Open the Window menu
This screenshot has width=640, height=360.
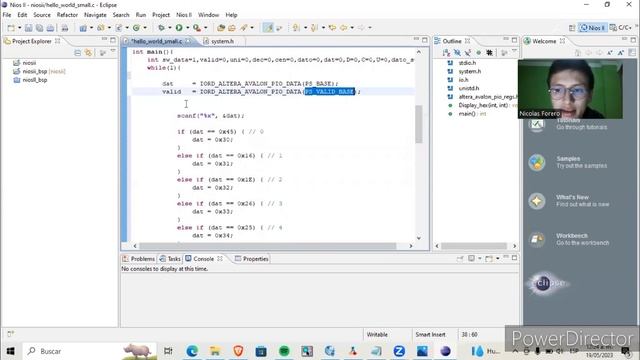208,15
